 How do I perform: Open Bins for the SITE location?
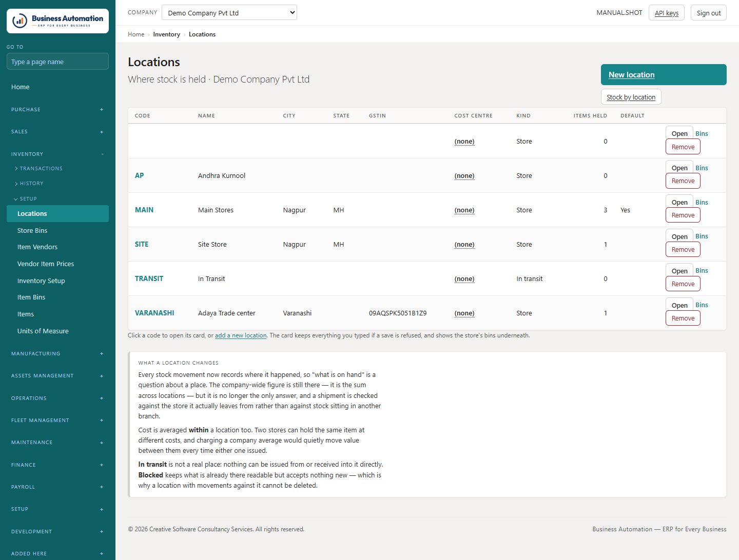click(702, 236)
